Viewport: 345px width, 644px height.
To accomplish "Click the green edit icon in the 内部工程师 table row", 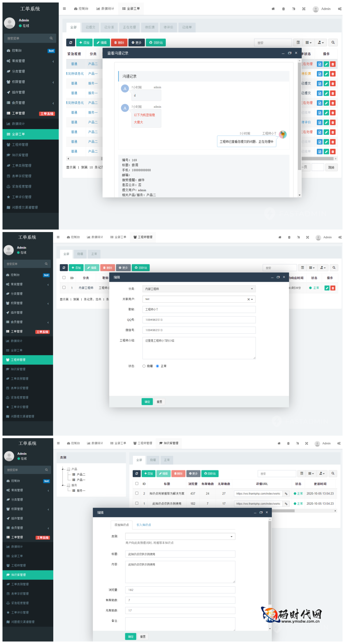I will (x=327, y=288).
